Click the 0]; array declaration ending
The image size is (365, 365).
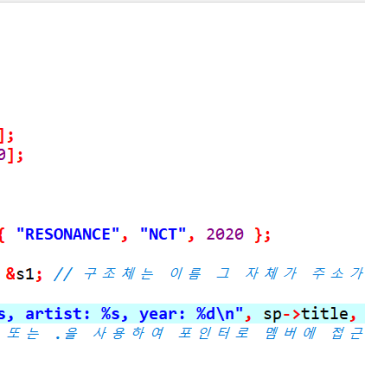(11, 155)
